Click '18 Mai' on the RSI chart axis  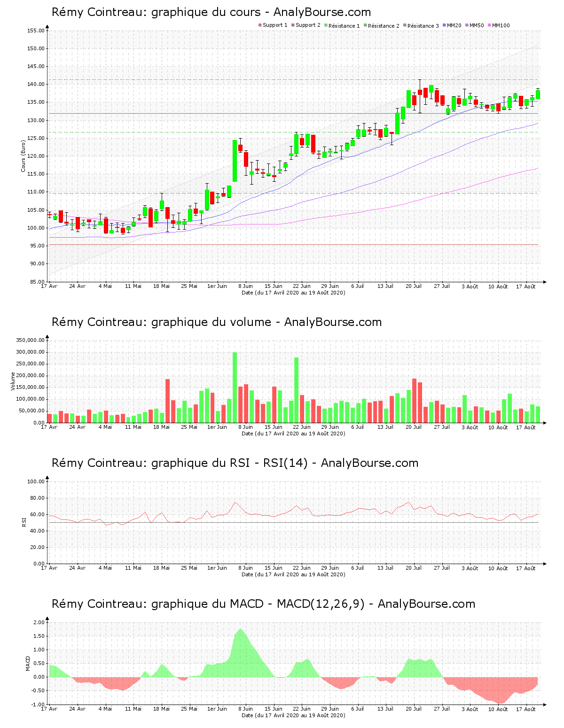pyautogui.click(x=161, y=568)
